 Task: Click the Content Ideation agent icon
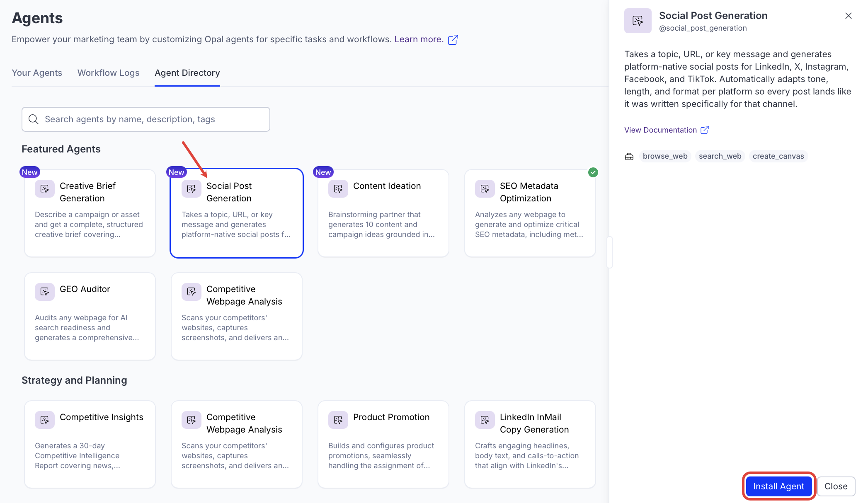[338, 189]
